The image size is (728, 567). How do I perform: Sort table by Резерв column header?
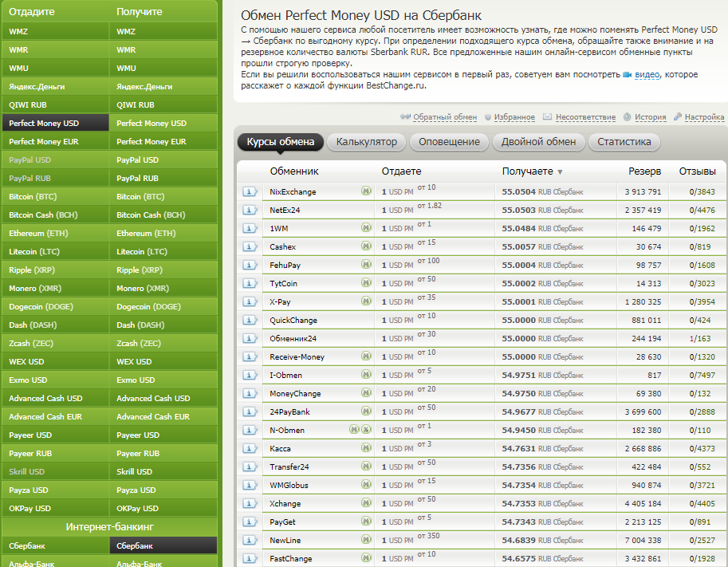coord(644,171)
